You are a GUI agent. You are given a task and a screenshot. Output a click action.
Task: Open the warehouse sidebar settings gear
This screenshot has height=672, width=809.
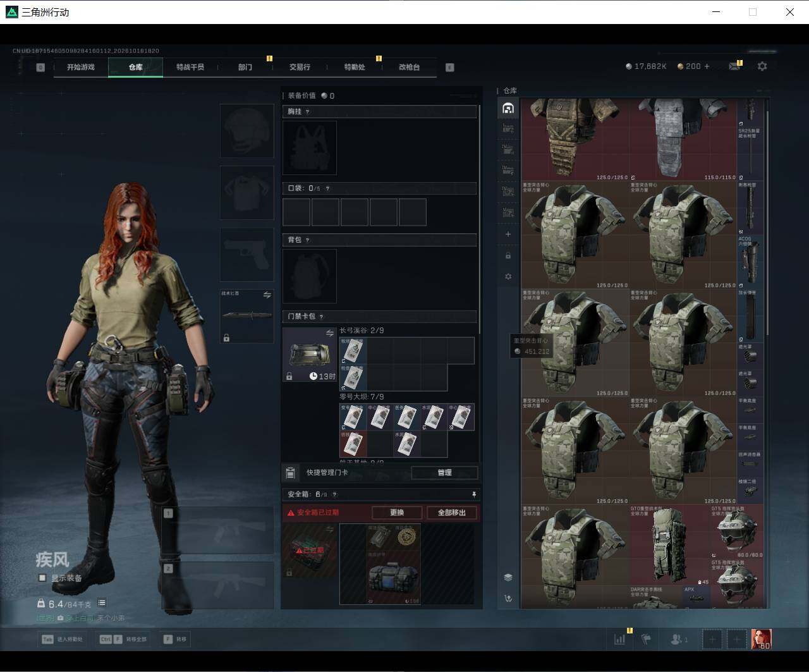[x=508, y=276]
